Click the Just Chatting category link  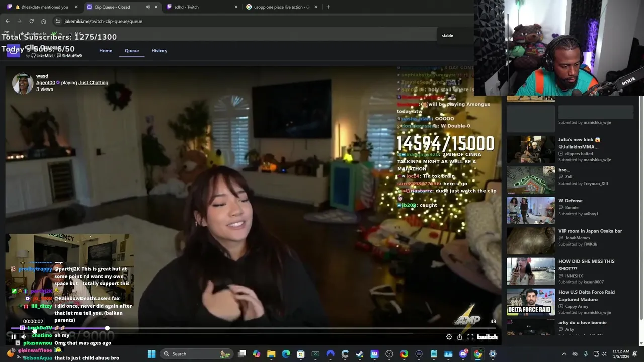point(93,83)
